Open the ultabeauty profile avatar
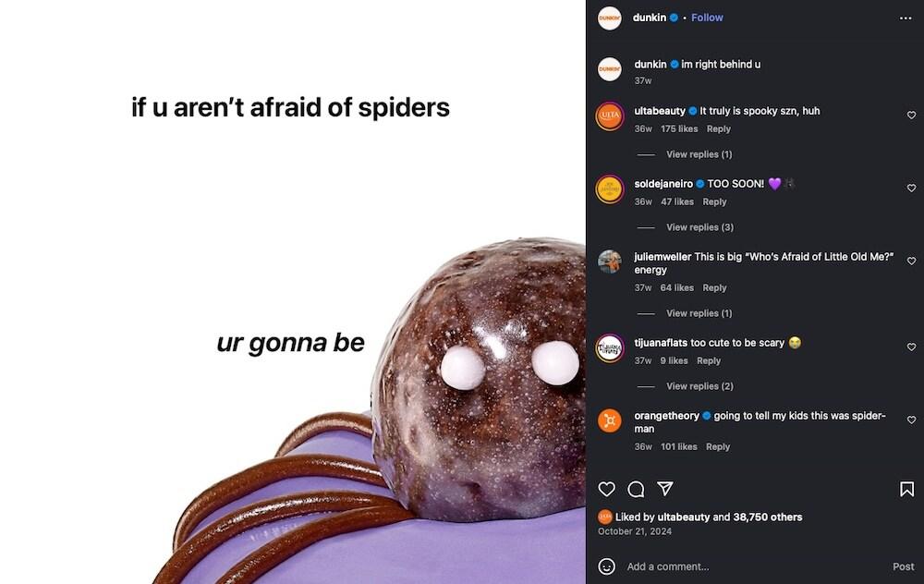The image size is (924, 584). click(609, 116)
